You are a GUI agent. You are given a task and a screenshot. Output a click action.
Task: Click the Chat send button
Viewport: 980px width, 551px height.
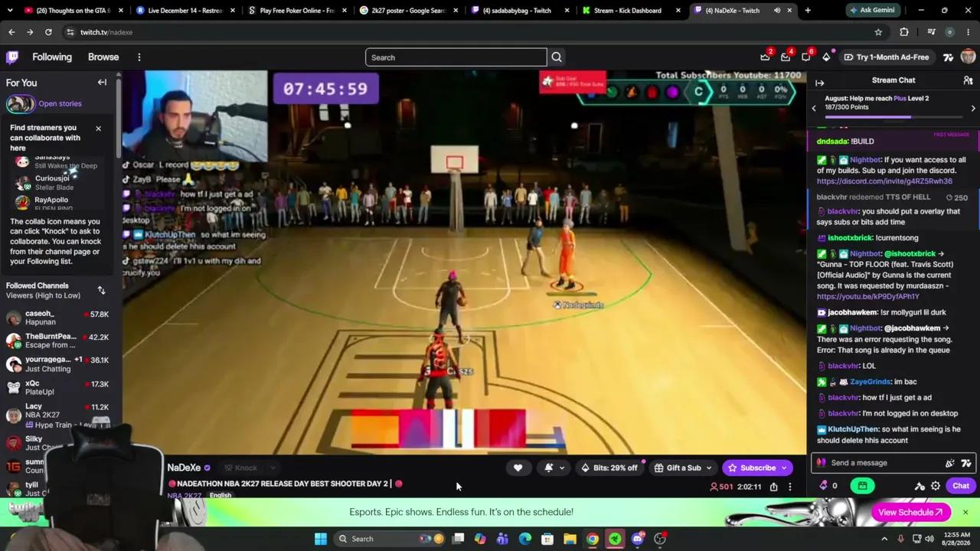click(x=961, y=486)
